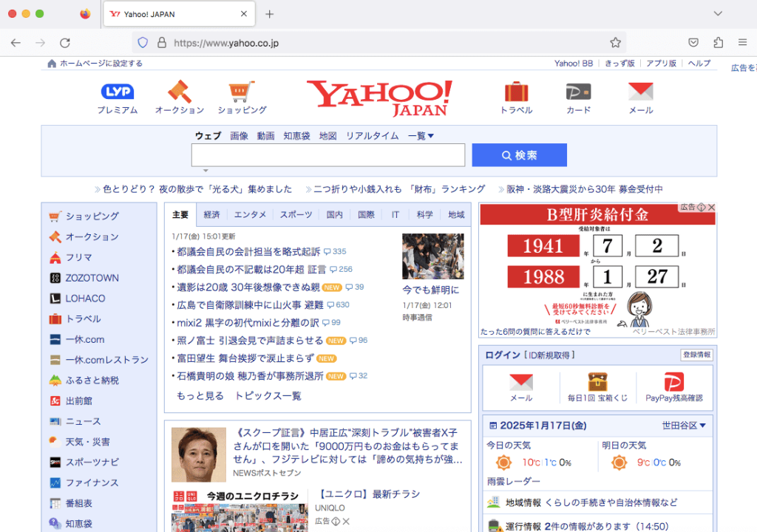Reload the page

click(65, 42)
